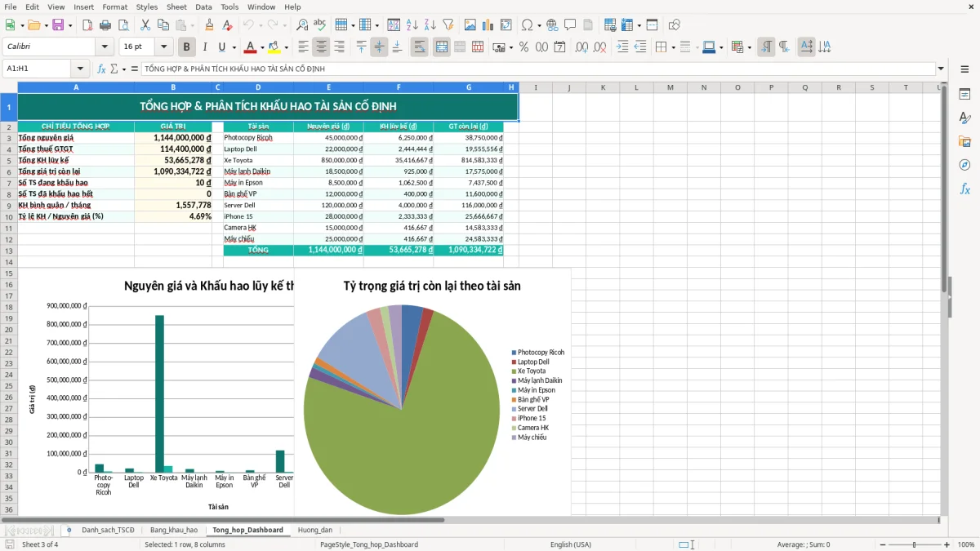The height and width of the screenshot is (551, 980).
Task: Click the Sort Descending icon
Action: [430, 25]
